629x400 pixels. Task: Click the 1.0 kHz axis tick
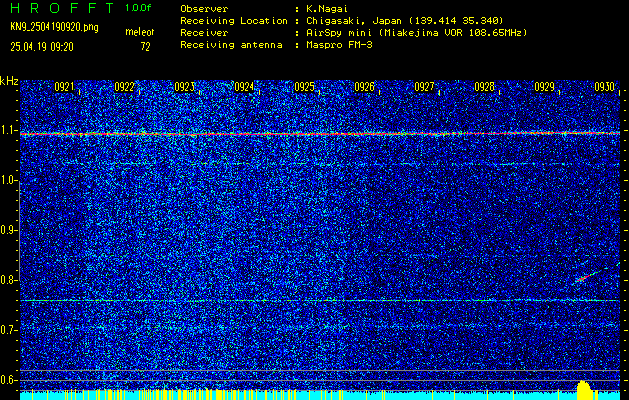point(9,181)
